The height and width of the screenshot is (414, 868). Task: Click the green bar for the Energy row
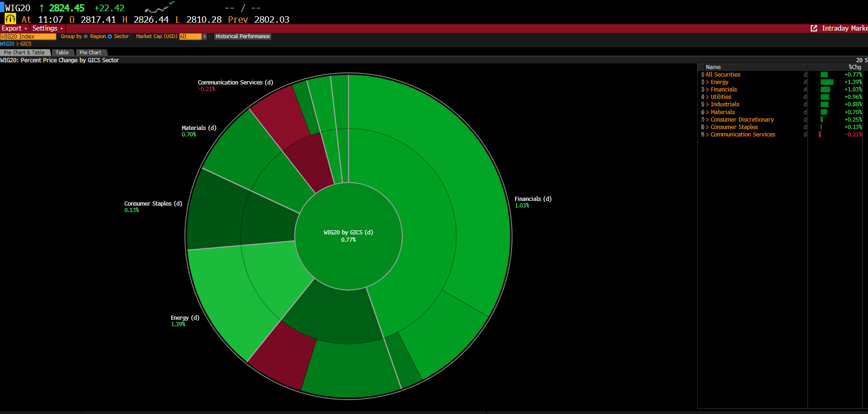[827, 82]
